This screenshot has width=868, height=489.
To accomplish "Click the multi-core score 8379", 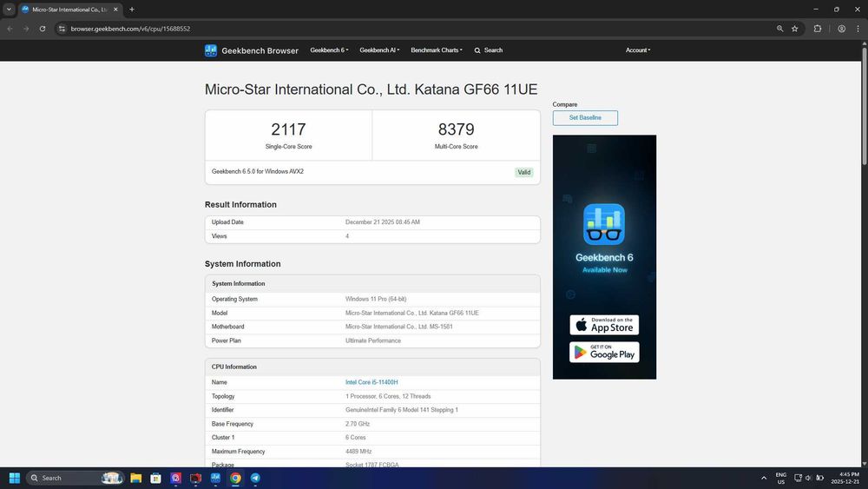I will pyautogui.click(x=457, y=129).
